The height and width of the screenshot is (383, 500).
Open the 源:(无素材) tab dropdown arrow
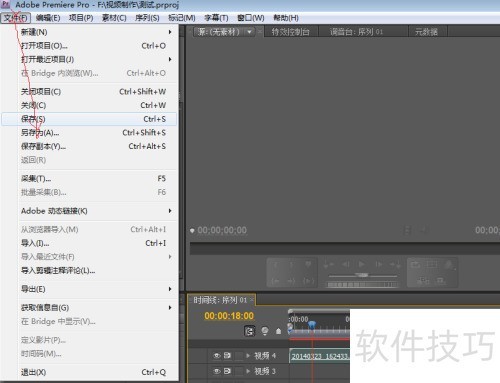(249, 32)
